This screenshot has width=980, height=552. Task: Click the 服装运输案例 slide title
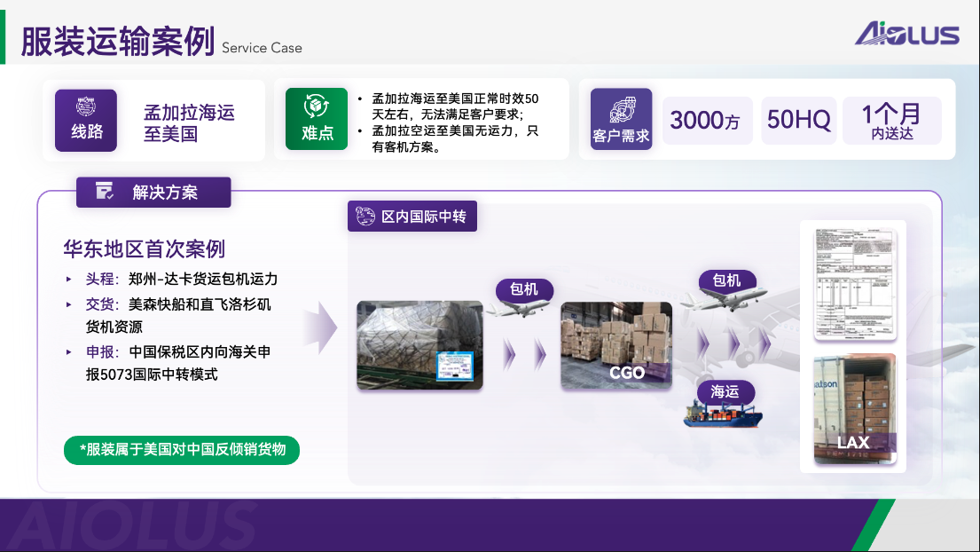coord(118,43)
